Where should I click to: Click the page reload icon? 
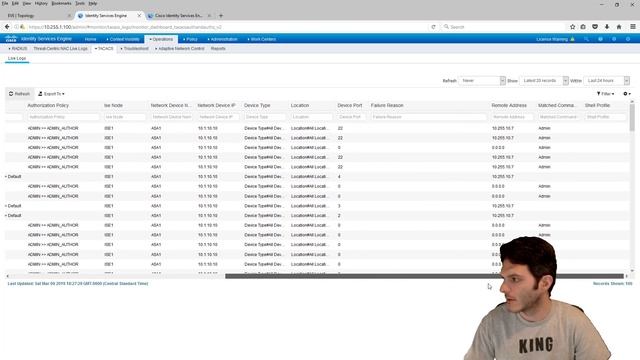pos(433,27)
